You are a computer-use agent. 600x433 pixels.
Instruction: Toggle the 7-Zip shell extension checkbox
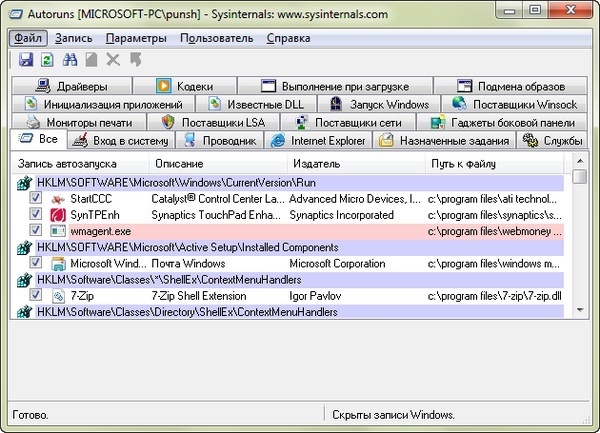36,296
